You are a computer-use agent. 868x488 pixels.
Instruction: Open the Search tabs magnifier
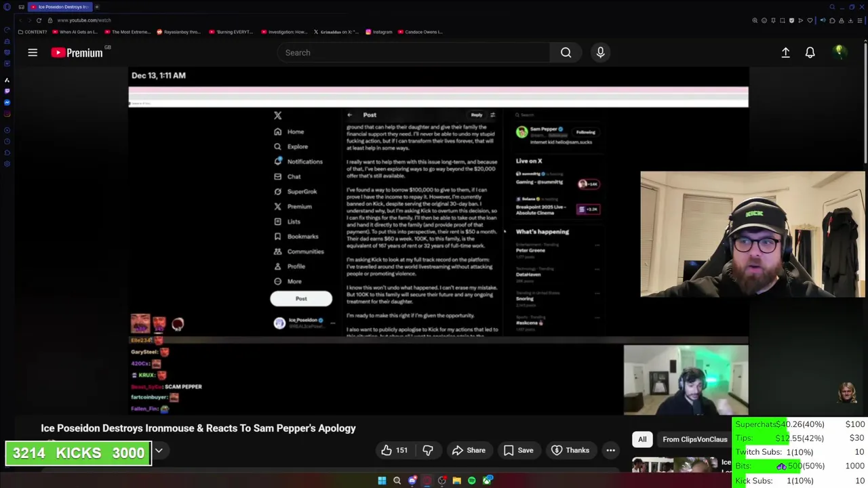point(832,7)
